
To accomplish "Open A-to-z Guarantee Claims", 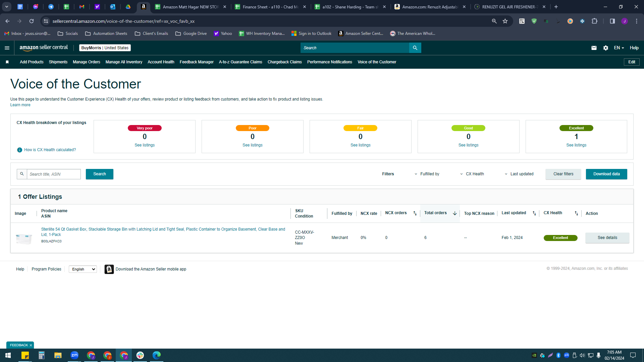I will pos(240,62).
